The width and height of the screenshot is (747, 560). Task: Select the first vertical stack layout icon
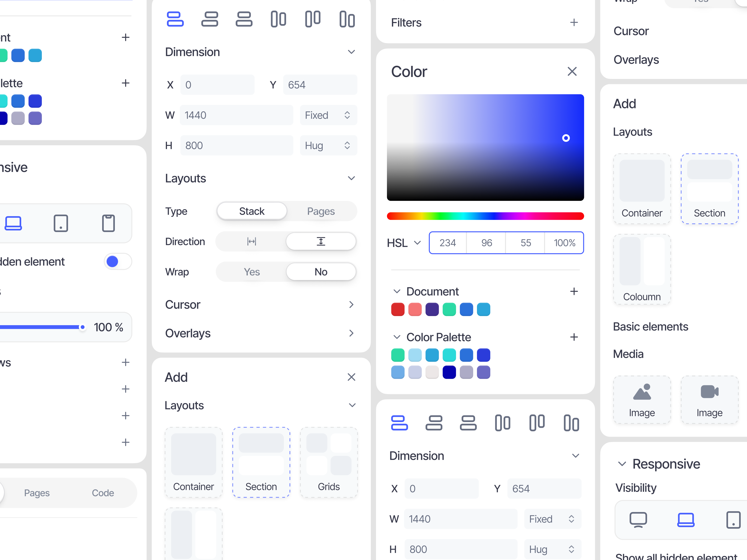coord(176,19)
